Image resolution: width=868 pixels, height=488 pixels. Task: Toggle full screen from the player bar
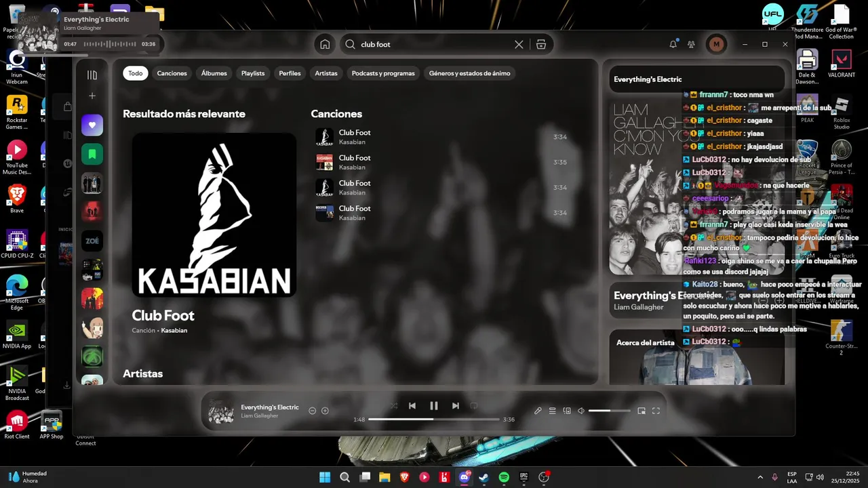click(x=656, y=411)
